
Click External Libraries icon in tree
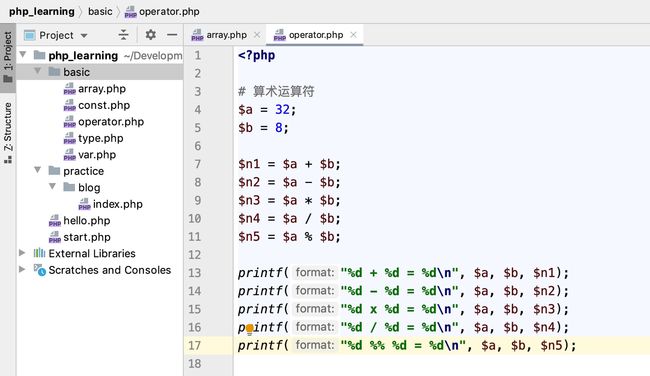(39, 253)
